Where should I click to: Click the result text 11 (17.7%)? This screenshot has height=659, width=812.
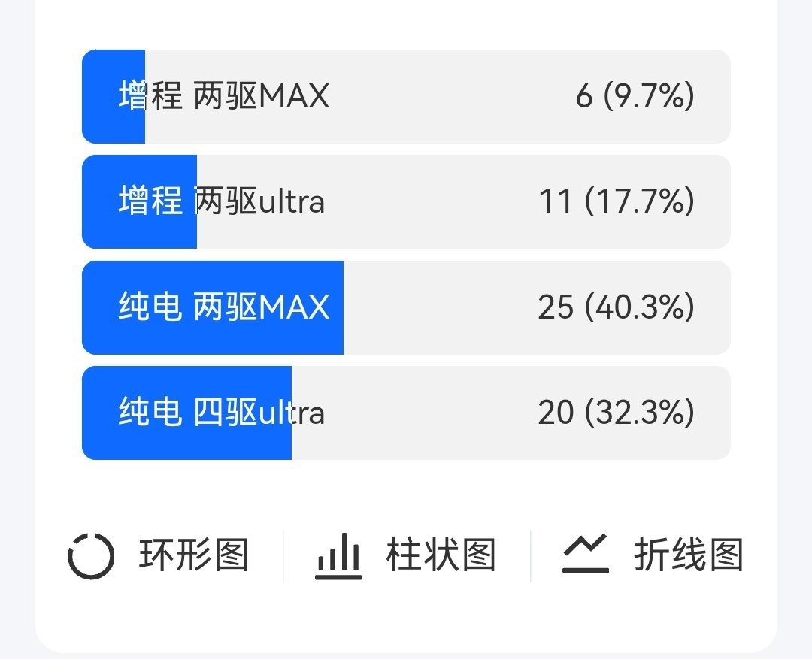click(635, 202)
